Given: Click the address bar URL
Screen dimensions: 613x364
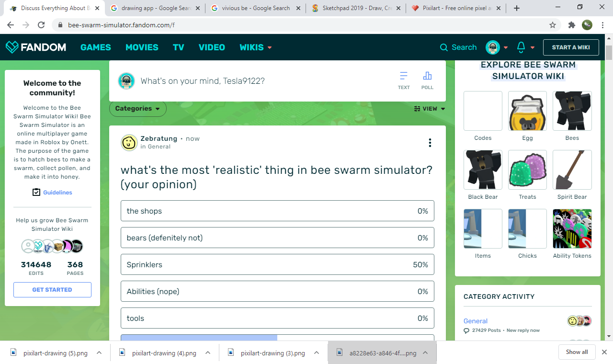Looking at the screenshot, I should pyautogui.click(x=121, y=25).
